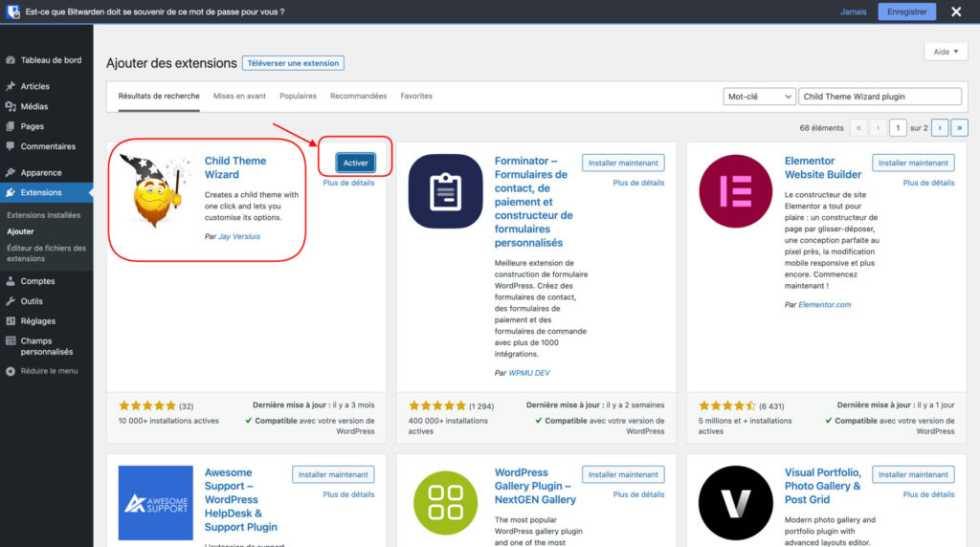
Task: Open Elementor Website Builder title link
Action: coord(822,167)
